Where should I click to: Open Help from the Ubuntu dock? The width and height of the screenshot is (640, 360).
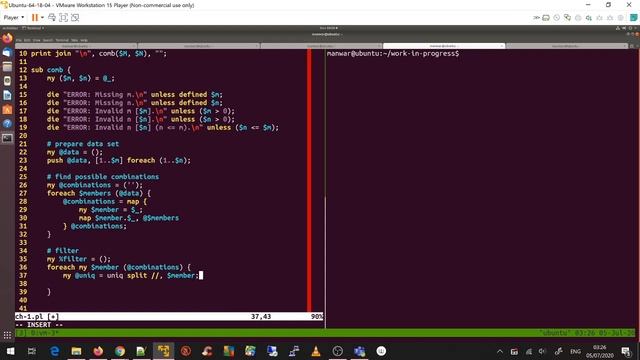[7, 124]
